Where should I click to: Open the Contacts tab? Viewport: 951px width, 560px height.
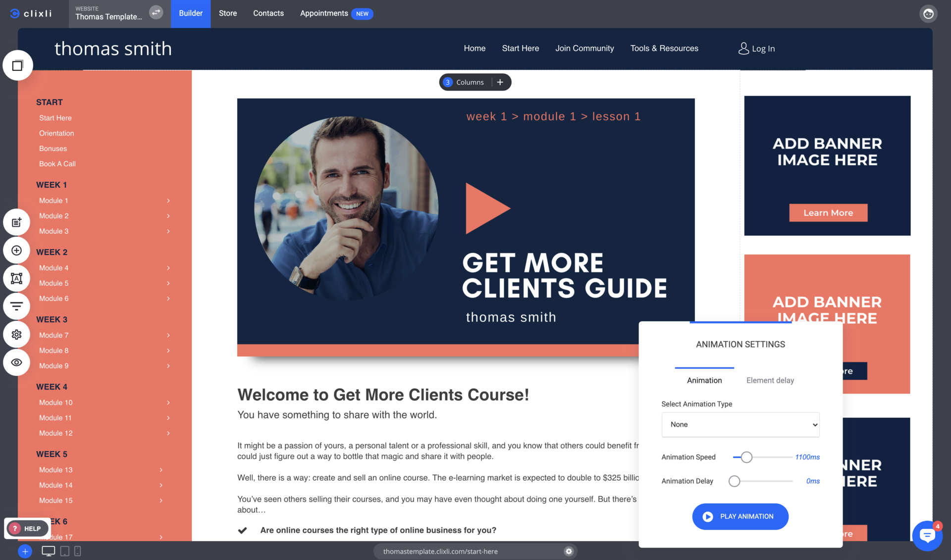268,13
